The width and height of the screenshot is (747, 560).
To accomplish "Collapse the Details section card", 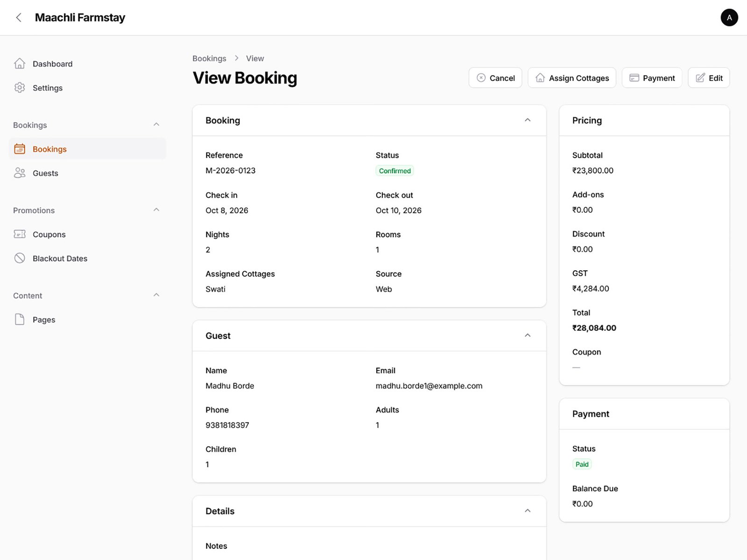I will (528, 511).
